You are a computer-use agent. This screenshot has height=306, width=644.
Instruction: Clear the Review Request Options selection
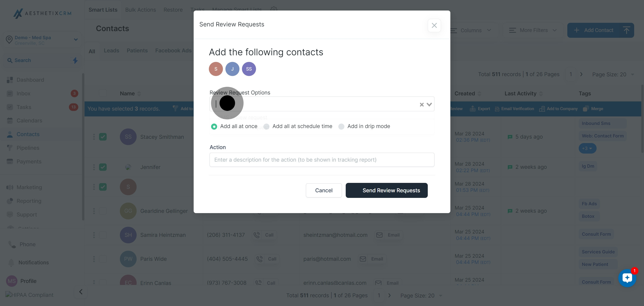[422, 105]
